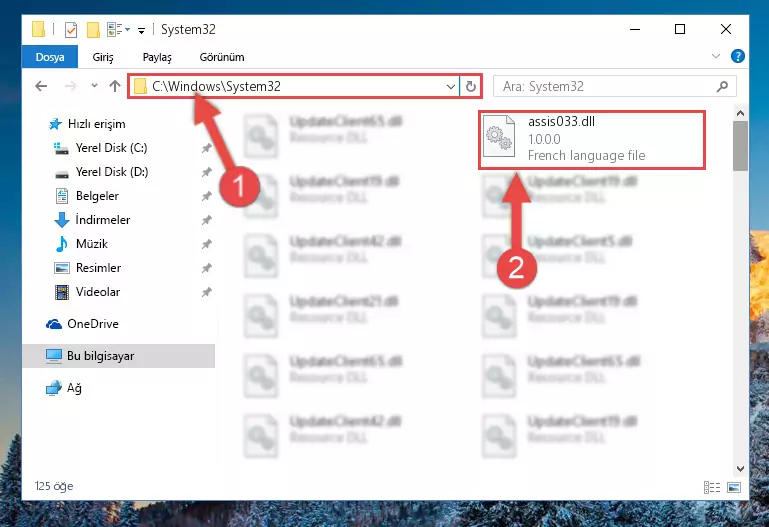The width and height of the screenshot is (769, 527).
Task: Select Hızlı erişim in navigation pane
Action: pyautogui.click(x=96, y=124)
